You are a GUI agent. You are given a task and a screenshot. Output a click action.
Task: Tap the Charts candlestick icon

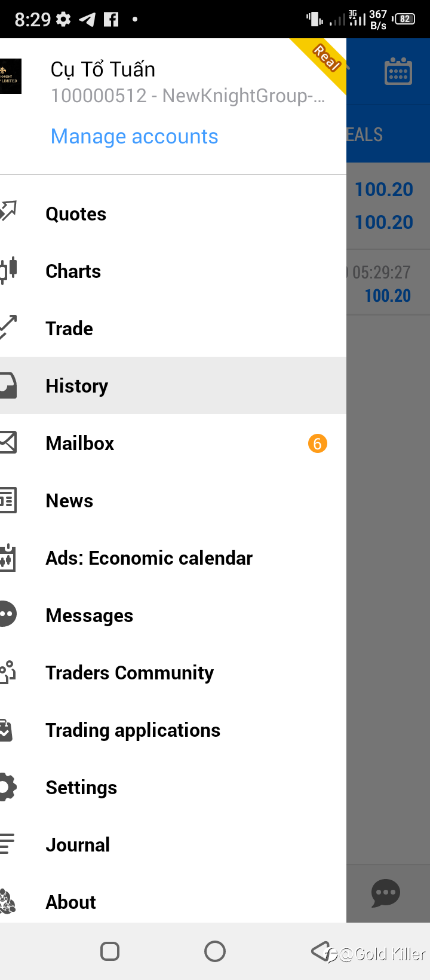click(x=8, y=270)
